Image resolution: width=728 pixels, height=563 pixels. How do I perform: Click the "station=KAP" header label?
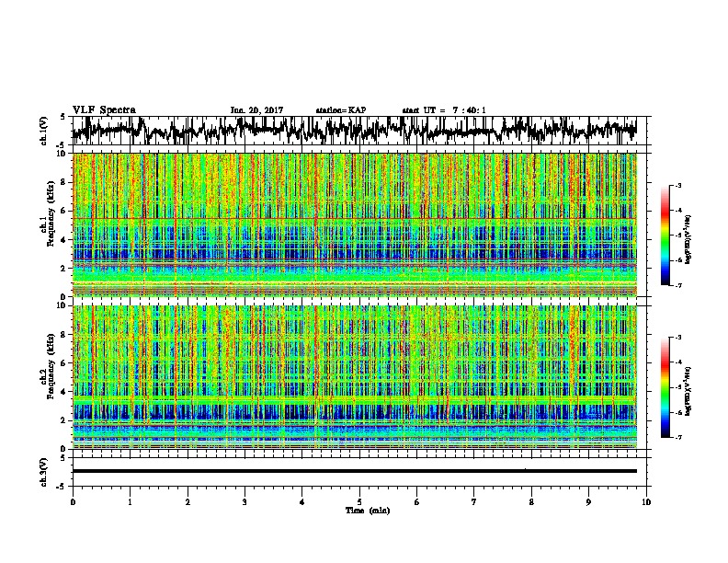341,110
